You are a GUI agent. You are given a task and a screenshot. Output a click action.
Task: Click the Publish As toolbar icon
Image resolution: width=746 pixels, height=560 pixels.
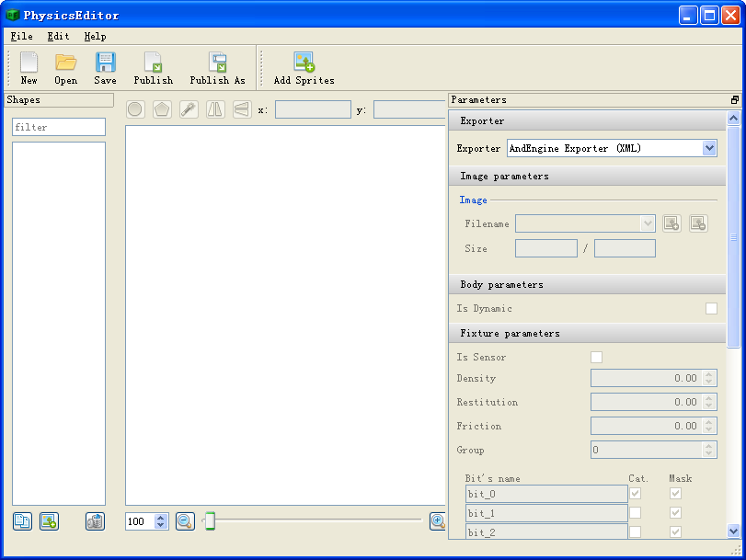point(217,63)
